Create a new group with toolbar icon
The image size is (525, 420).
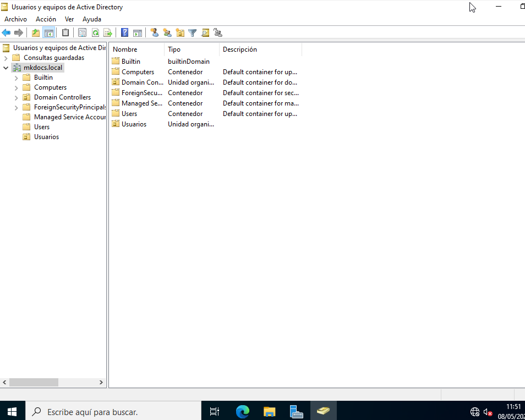[x=167, y=32]
